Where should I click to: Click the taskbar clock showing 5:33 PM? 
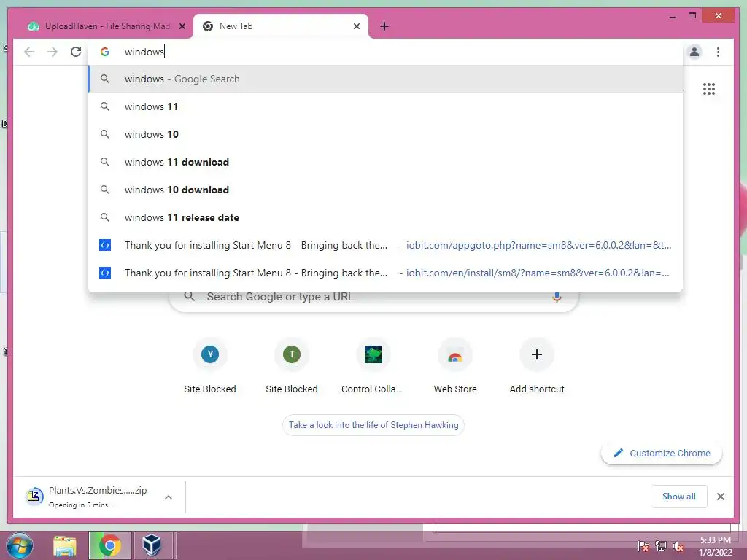(715, 546)
